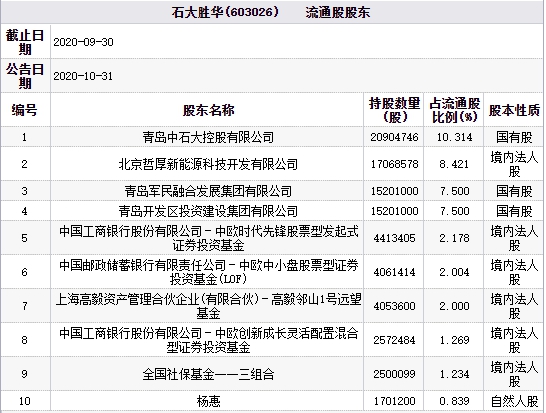Click row number 10
This screenshot has width=546, height=413.
coord(24,401)
